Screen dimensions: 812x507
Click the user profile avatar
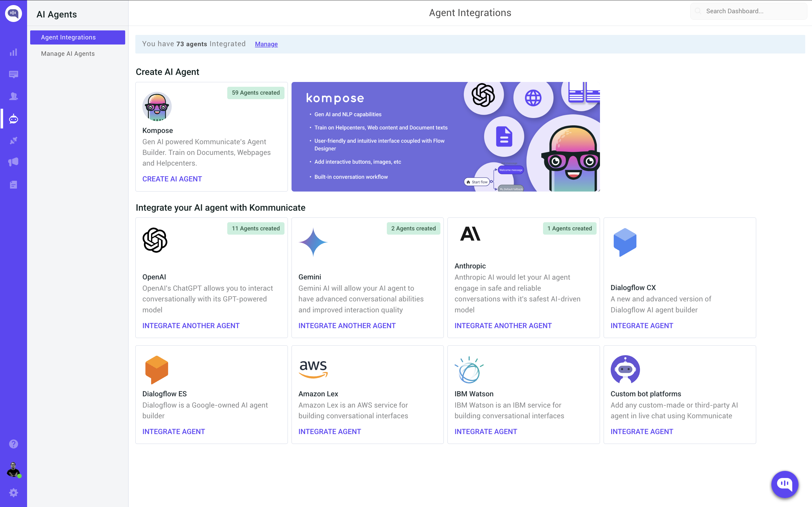coord(14,470)
